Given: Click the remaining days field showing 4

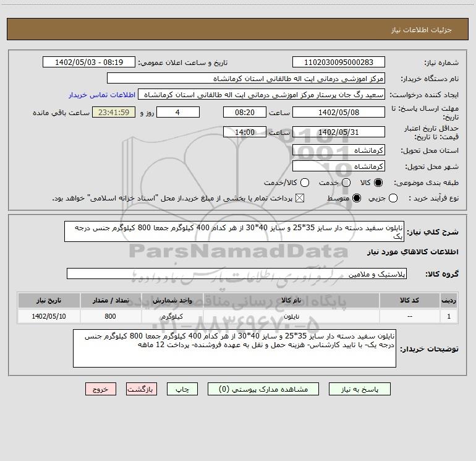Looking at the screenshot, I should click(178, 112).
